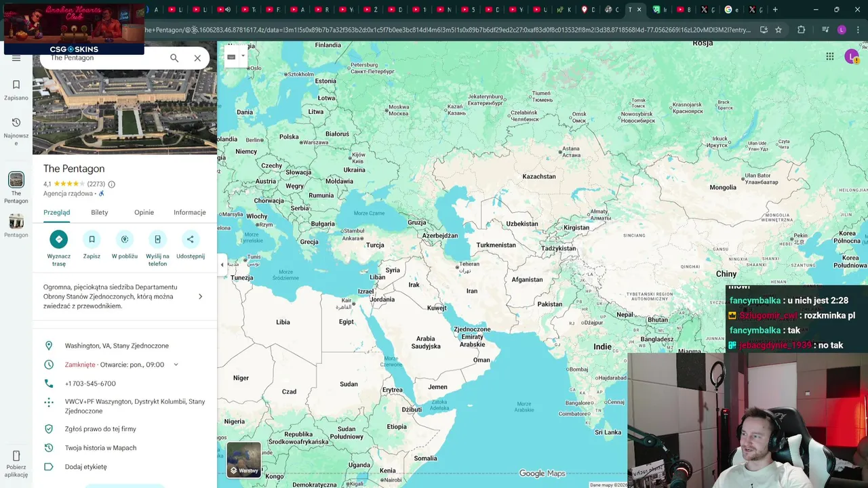Expand the Pentagon description chevron
The height and width of the screenshot is (488, 868).
[x=200, y=296]
